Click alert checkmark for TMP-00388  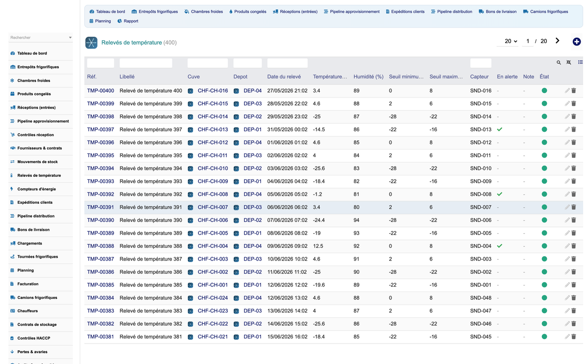coord(500,246)
